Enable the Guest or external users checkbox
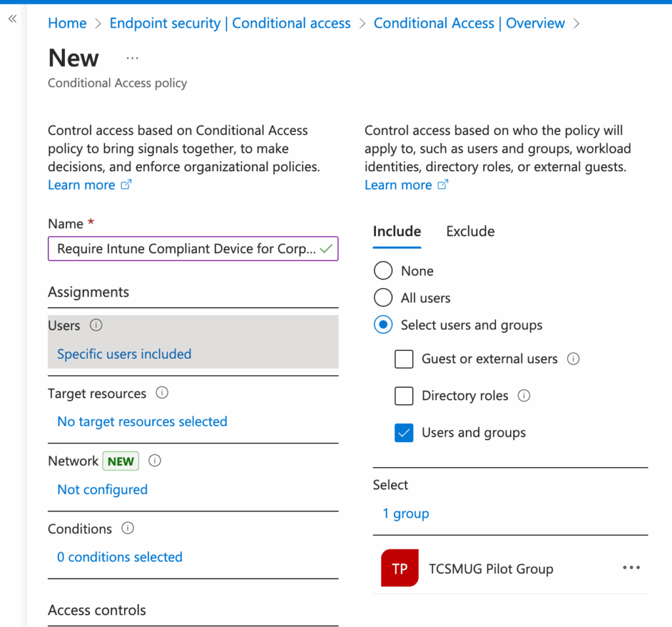 404,359
